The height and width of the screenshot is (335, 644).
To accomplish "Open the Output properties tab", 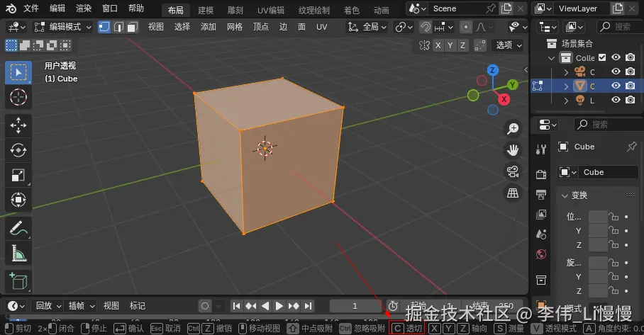I will tap(541, 194).
